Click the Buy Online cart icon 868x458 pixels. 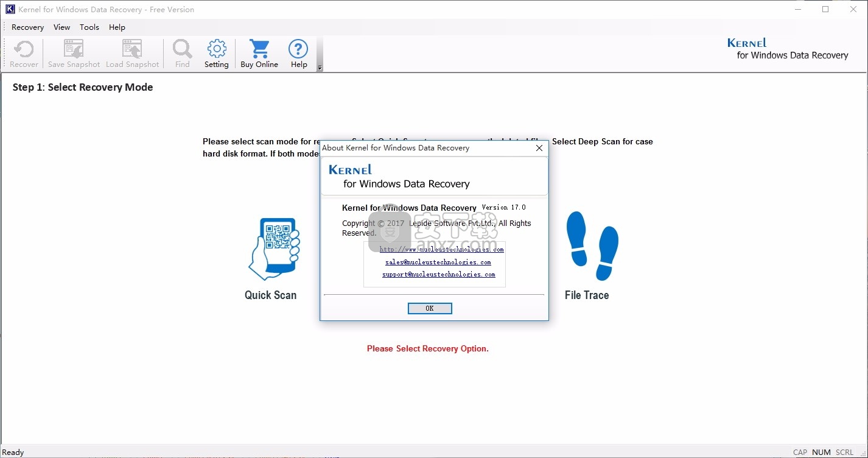(x=259, y=49)
